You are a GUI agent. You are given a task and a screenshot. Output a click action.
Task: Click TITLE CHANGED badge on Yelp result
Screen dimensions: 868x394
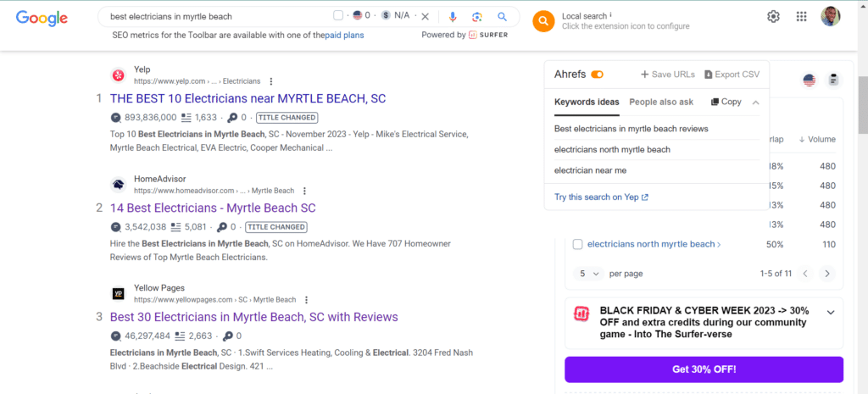[x=287, y=117]
